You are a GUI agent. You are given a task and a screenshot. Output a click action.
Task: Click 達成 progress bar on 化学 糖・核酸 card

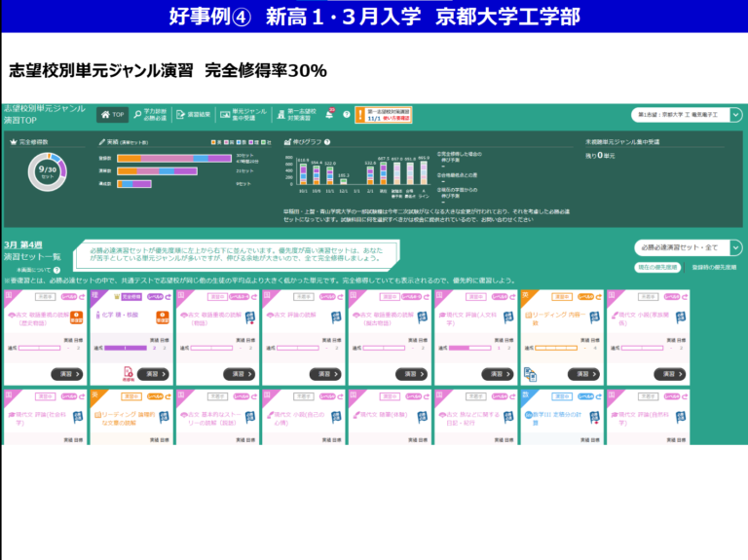(x=126, y=349)
